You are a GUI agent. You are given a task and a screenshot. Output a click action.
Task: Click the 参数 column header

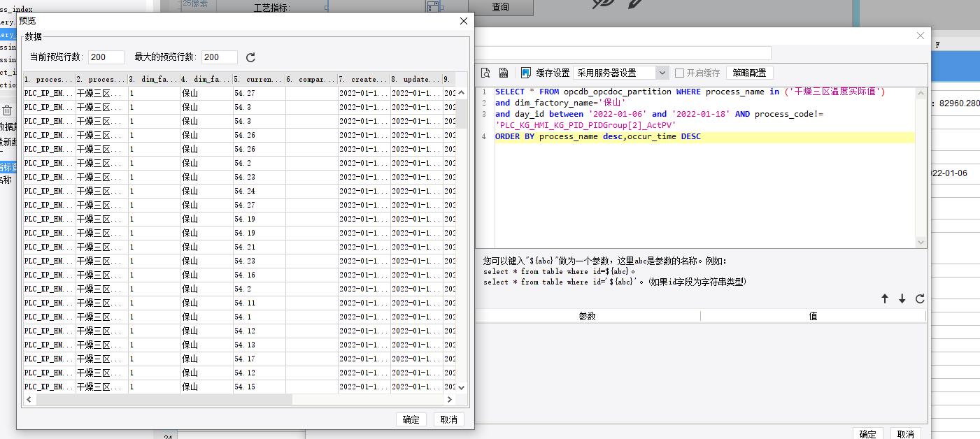coord(588,316)
